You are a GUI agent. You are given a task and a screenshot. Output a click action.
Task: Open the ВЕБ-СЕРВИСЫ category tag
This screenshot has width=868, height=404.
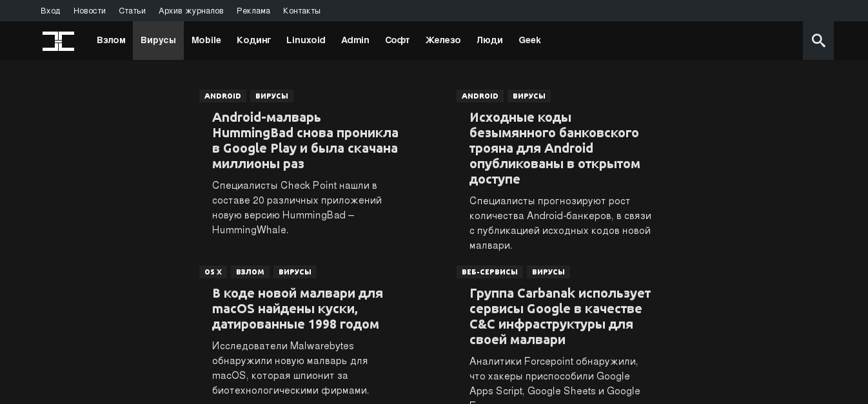click(489, 272)
